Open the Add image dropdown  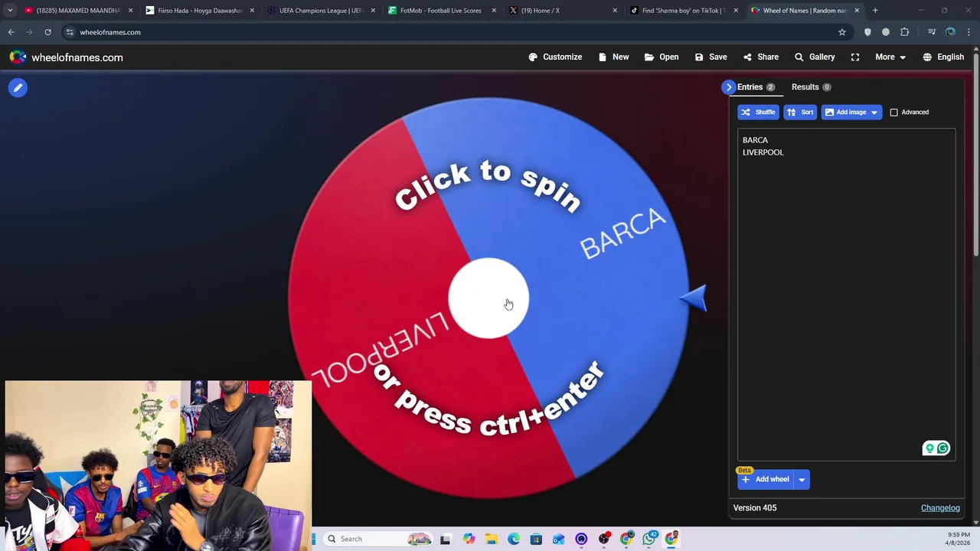click(x=851, y=112)
